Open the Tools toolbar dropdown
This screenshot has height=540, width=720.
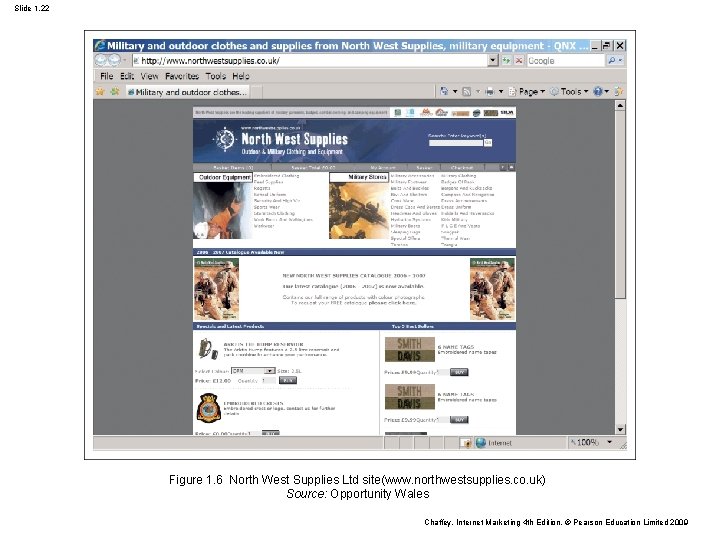pyautogui.click(x=569, y=92)
